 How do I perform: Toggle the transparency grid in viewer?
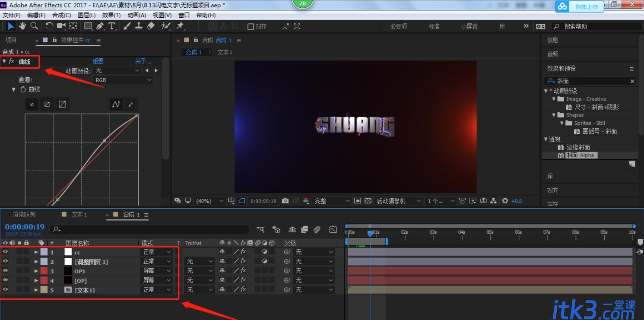pos(368,201)
